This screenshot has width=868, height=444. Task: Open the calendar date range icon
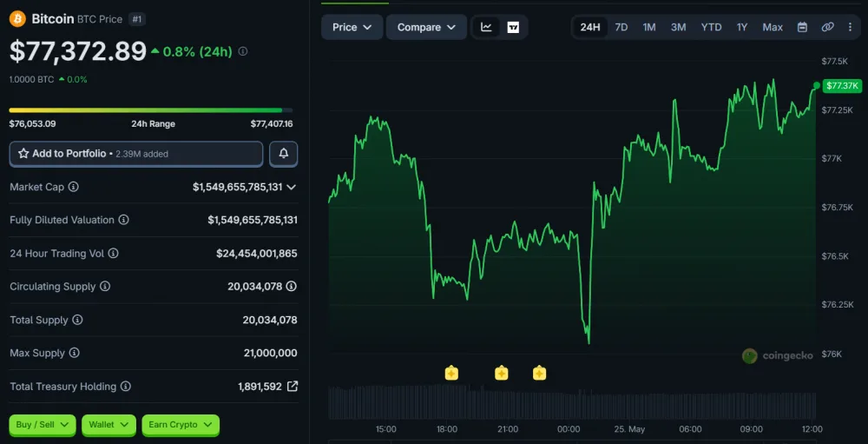pos(802,27)
